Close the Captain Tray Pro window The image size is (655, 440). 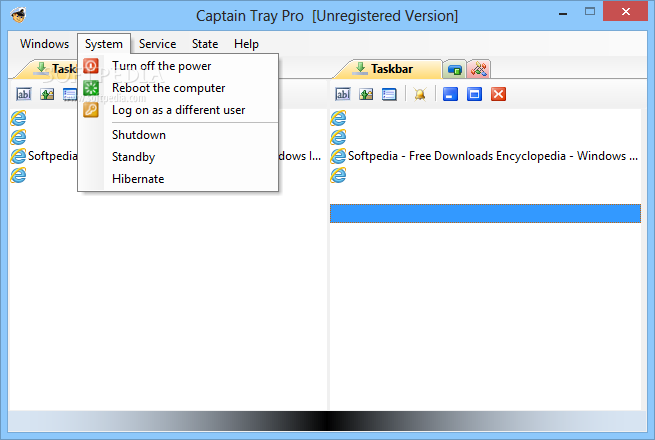tap(625, 12)
